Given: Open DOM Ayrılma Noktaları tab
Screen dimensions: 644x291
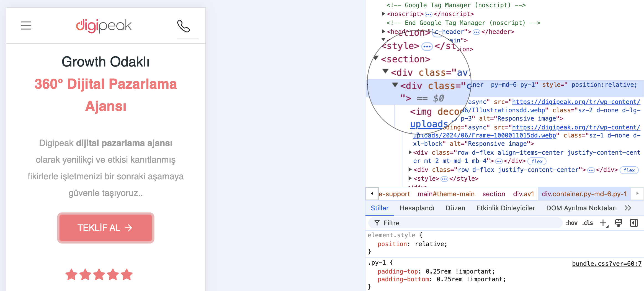Looking at the screenshot, I should pyautogui.click(x=581, y=208).
